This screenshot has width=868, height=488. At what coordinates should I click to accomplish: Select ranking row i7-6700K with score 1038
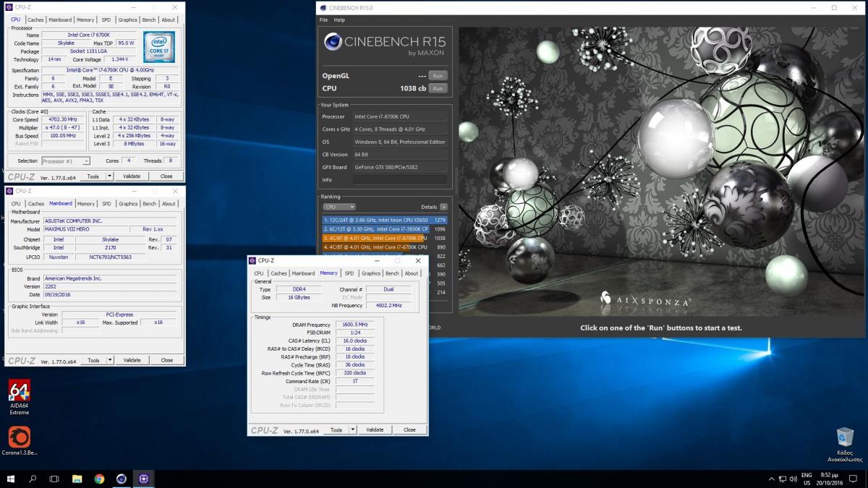(x=385, y=238)
